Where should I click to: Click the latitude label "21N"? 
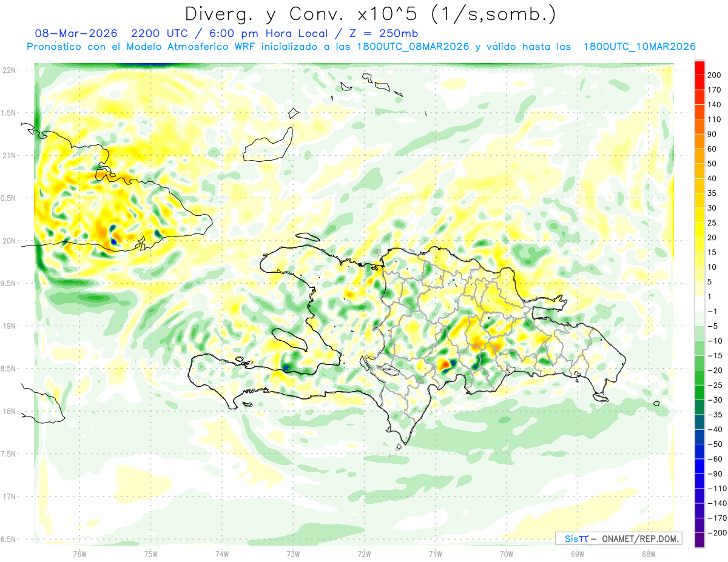[8, 155]
